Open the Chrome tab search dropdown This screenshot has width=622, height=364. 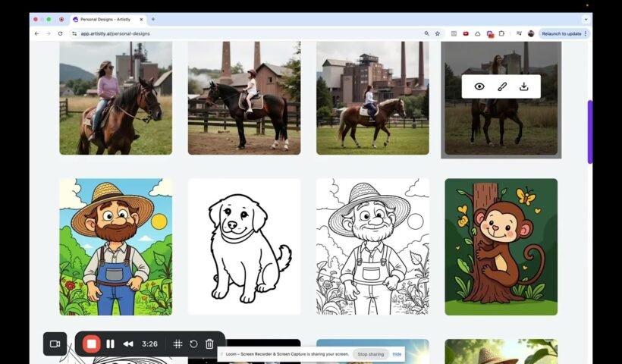click(x=586, y=19)
